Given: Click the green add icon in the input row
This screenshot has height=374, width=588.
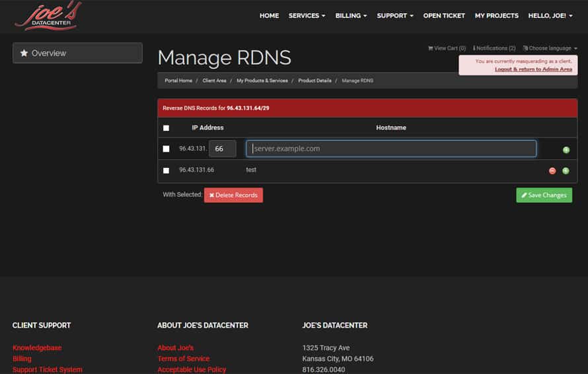Looking at the screenshot, I should click(566, 150).
